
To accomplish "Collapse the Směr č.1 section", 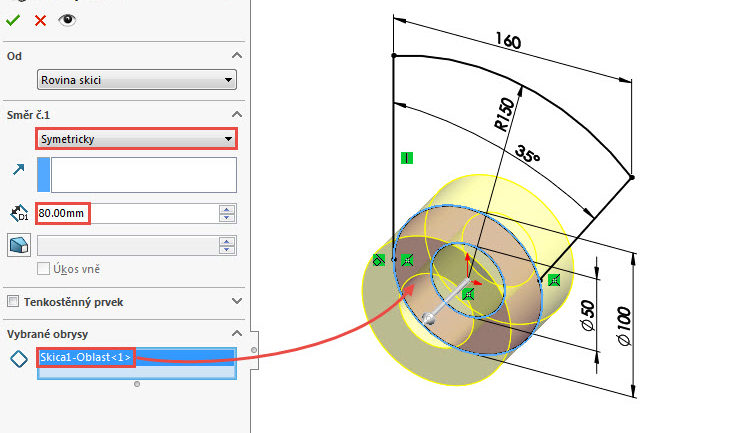I will point(237,114).
